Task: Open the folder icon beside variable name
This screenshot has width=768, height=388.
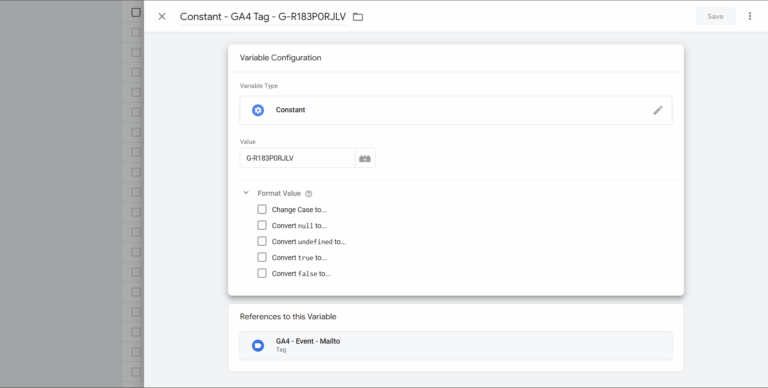Action: (x=358, y=17)
